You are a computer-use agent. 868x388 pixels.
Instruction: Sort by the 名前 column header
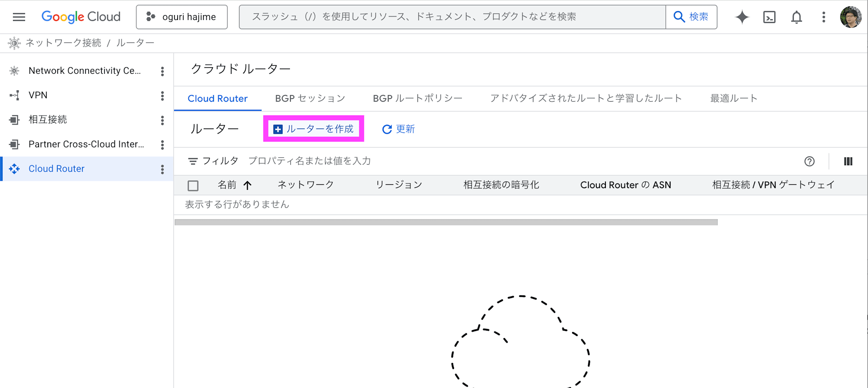coord(227,185)
